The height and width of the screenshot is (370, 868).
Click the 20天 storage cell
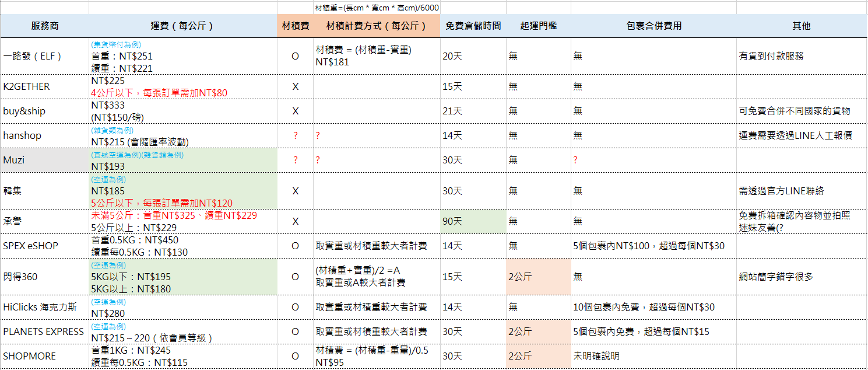pyautogui.click(x=473, y=56)
